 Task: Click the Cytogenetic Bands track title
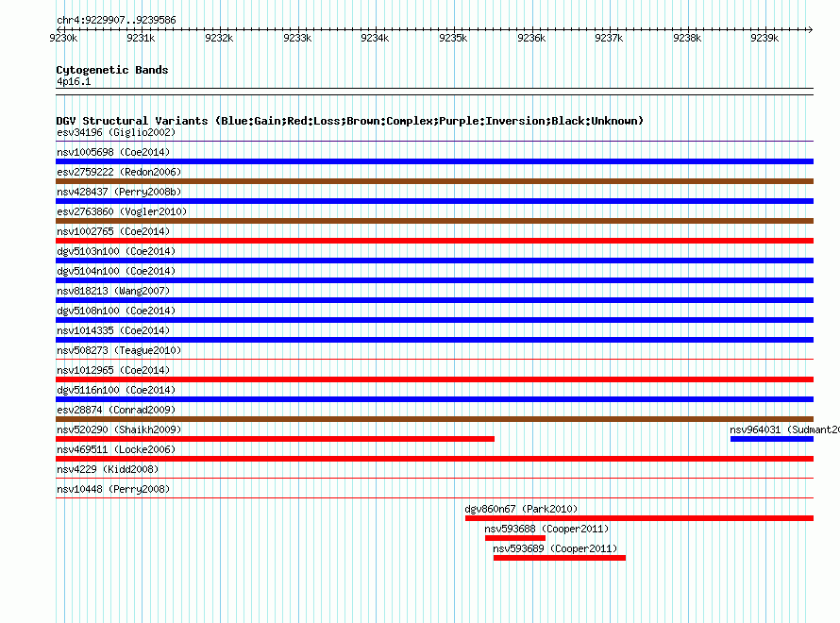[x=112, y=70]
